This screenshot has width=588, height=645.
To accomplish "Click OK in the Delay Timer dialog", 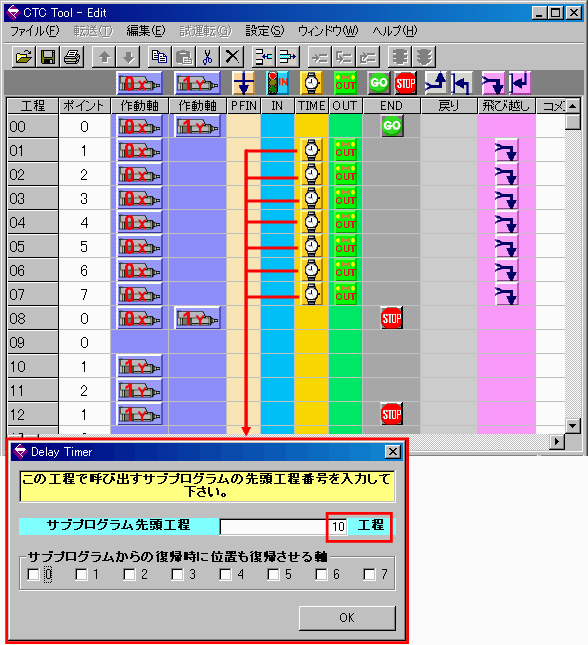I will [347, 617].
